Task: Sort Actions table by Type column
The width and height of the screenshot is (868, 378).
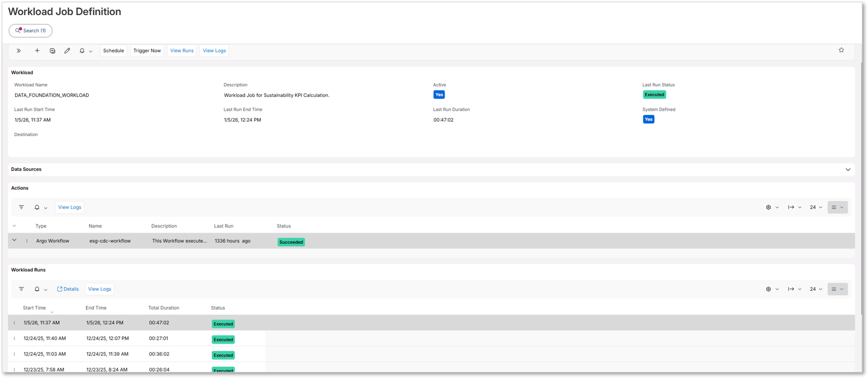Action: 41,226
